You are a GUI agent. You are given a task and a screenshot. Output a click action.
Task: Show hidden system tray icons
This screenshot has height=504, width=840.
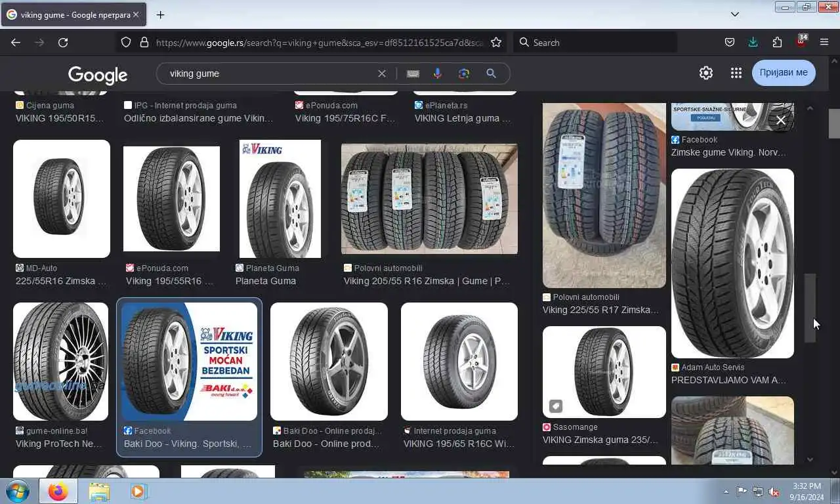[x=726, y=492]
